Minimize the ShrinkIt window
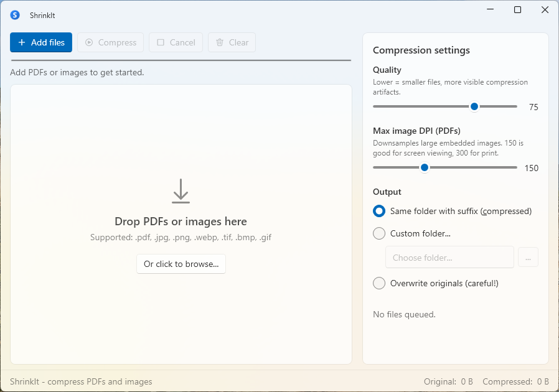 click(490, 9)
